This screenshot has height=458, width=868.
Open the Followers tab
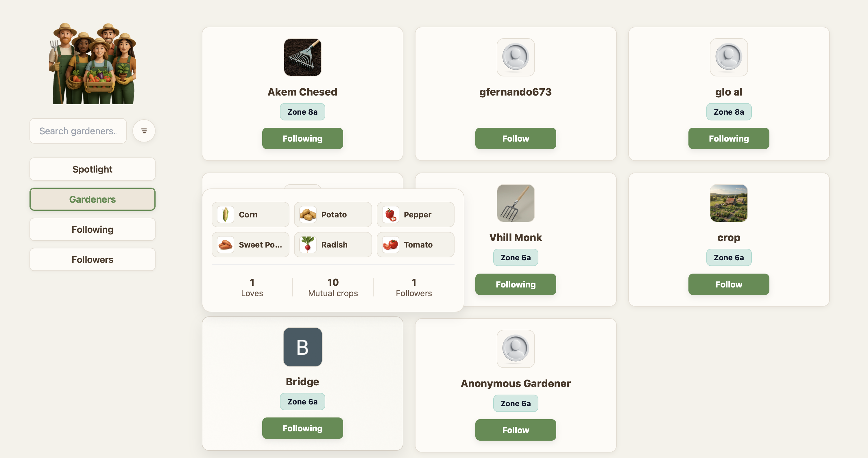(92, 259)
